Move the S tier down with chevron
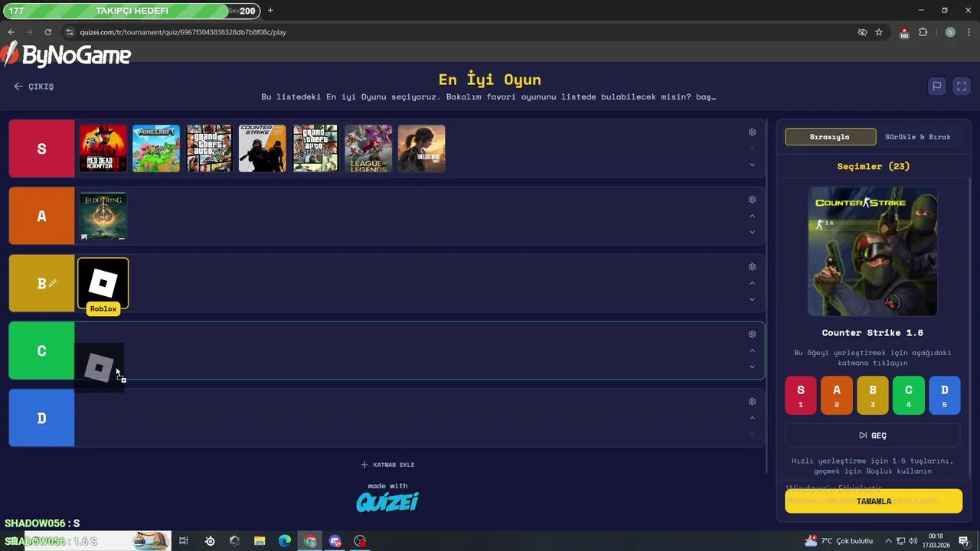The width and height of the screenshot is (980, 551). click(752, 165)
